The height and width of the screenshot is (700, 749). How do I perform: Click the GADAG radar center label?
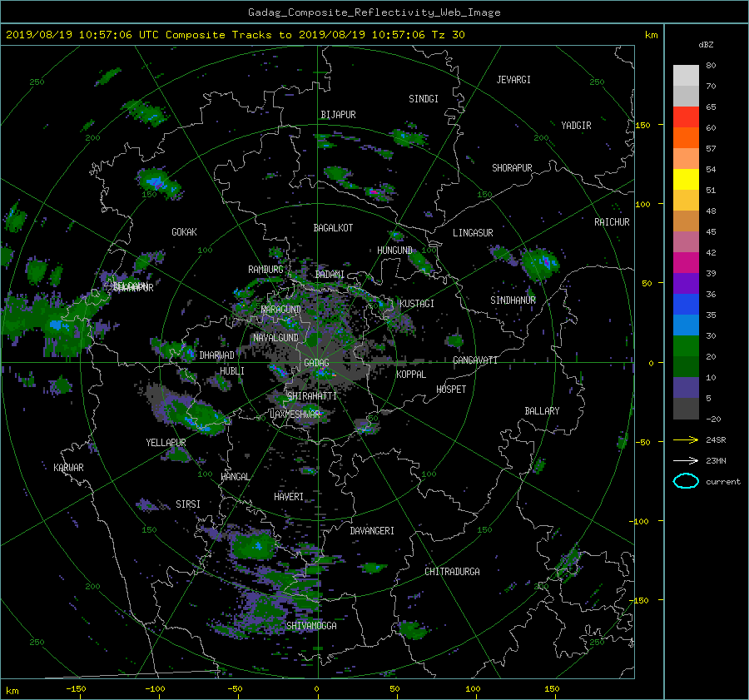pos(316,363)
